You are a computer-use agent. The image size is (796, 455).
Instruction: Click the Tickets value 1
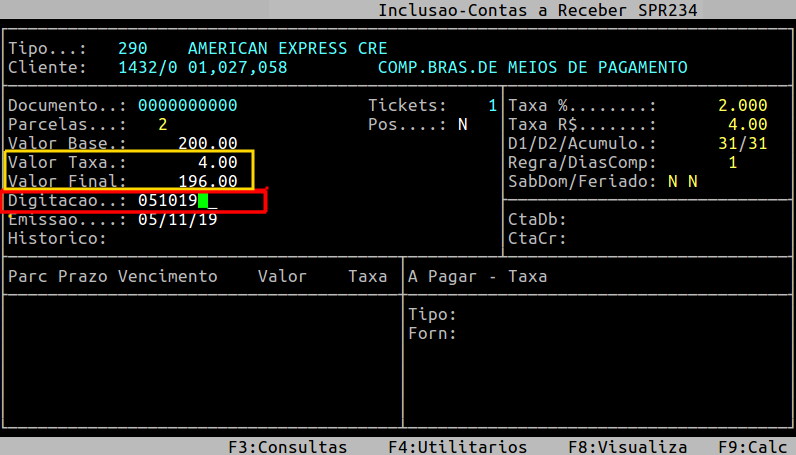(492, 106)
